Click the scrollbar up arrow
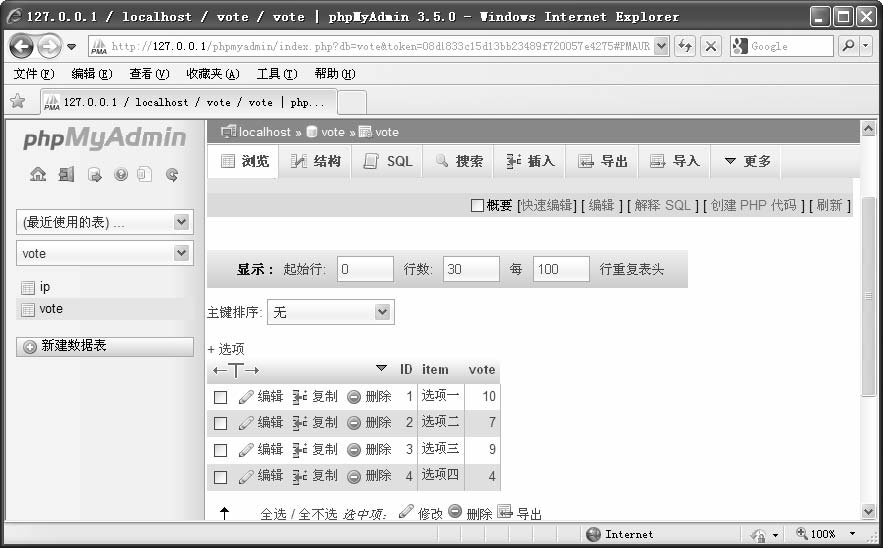 coord(868,129)
